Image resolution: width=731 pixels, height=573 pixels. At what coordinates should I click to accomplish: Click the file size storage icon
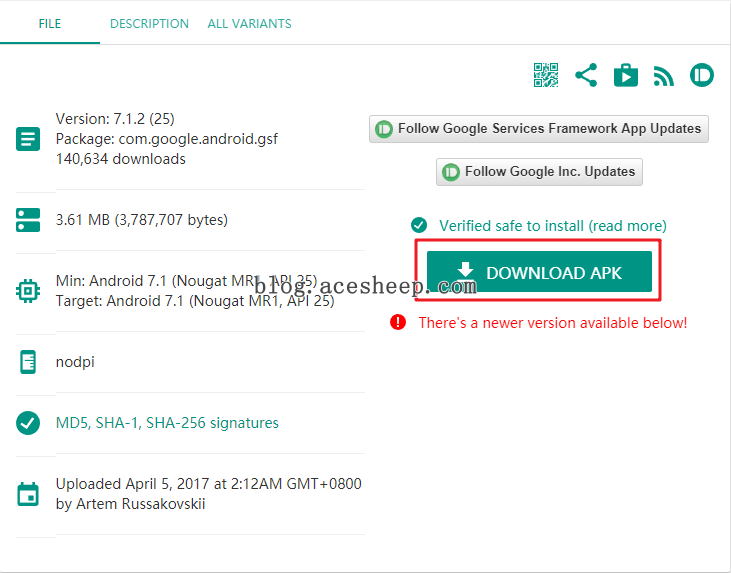pos(28,220)
